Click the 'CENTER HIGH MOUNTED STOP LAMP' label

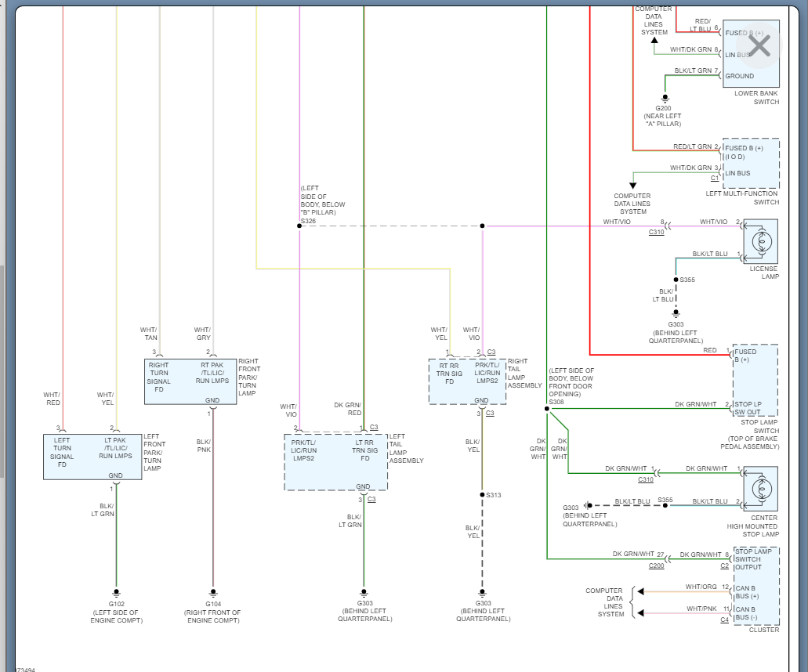click(753, 526)
